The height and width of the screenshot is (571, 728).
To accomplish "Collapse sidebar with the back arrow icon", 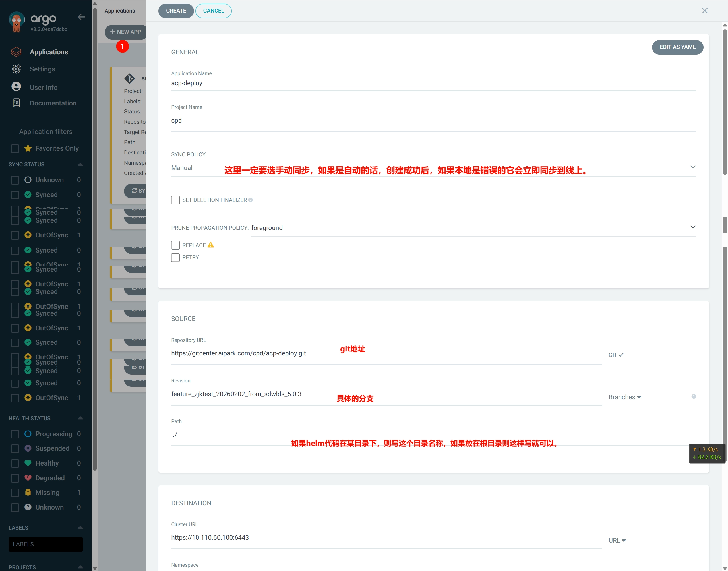I will tap(81, 17).
